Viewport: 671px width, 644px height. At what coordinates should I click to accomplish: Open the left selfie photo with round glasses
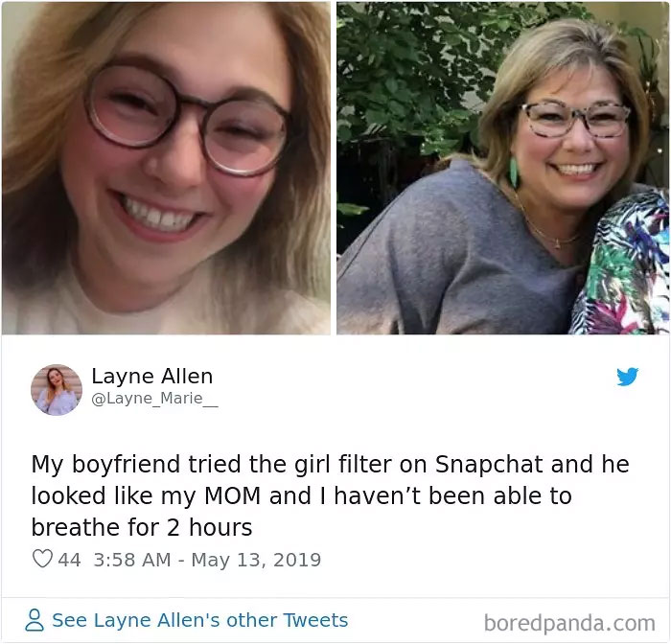tap(166, 168)
